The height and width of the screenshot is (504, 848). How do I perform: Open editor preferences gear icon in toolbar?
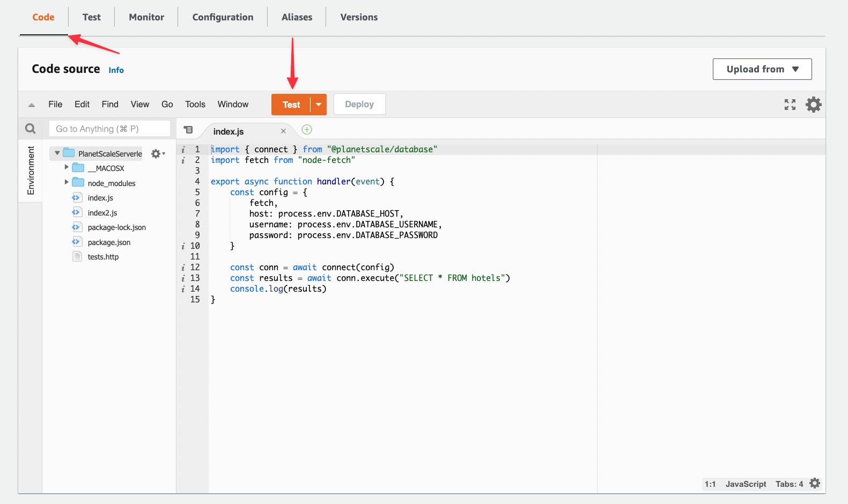pos(814,105)
